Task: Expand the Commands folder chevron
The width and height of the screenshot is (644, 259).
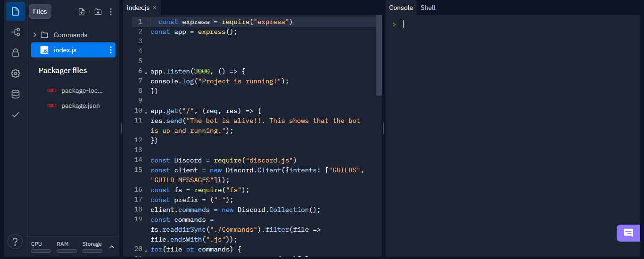Action: (x=34, y=35)
